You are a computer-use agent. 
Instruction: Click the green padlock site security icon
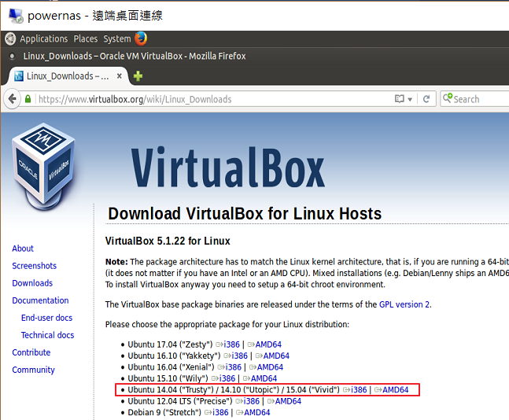tap(28, 98)
